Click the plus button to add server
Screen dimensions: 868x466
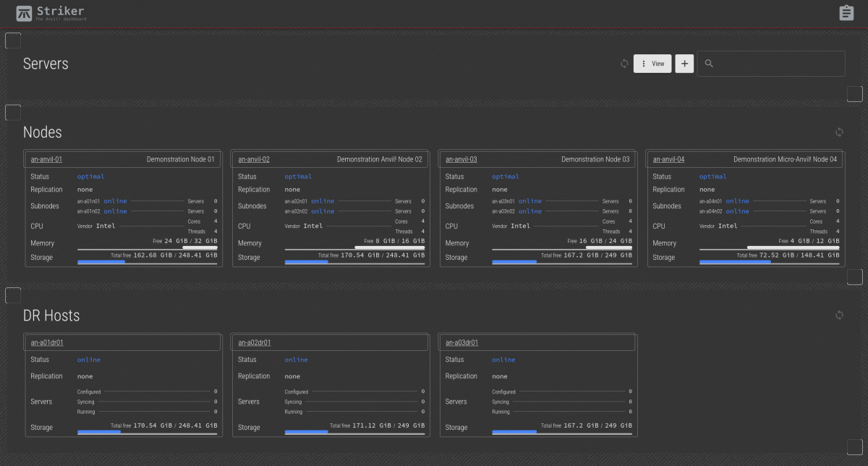point(684,64)
